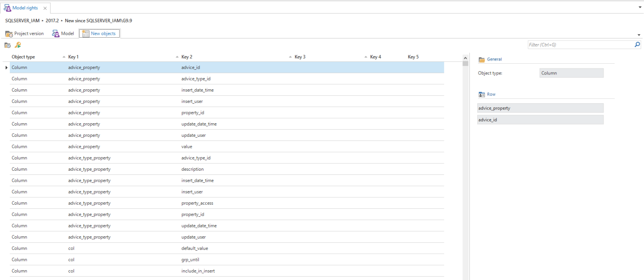Open the Project version tab
This screenshot has width=644, height=280.
tap(25, 33)
